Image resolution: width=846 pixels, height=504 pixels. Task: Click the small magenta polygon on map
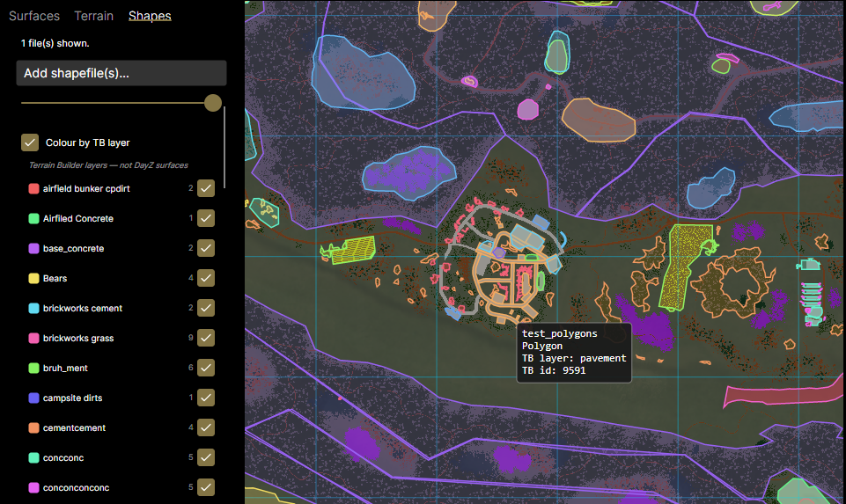tap(527, 109)
